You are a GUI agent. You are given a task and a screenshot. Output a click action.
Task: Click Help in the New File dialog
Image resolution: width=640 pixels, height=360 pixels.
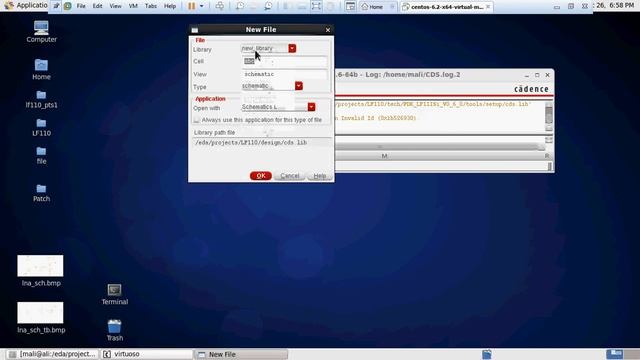coord(320,176)
